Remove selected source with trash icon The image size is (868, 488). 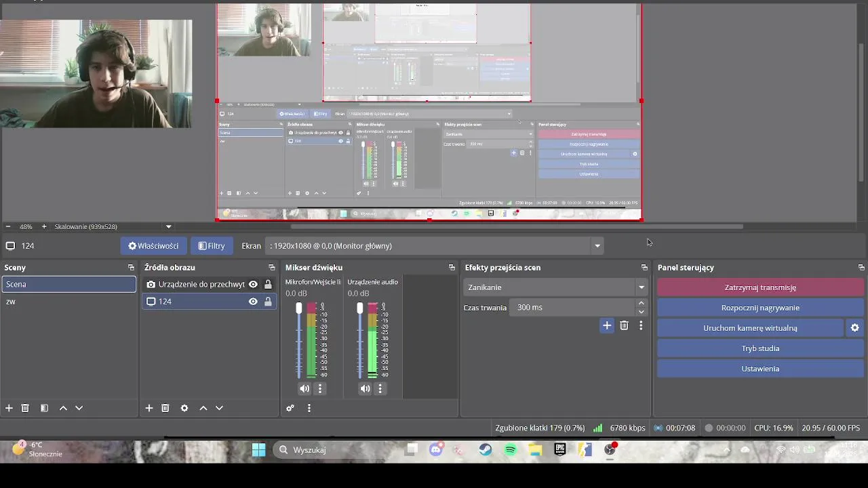tap(165, 408)
